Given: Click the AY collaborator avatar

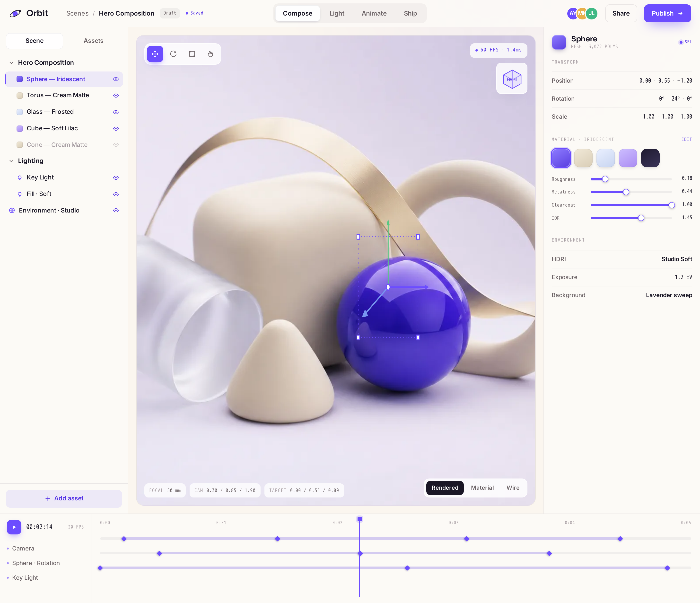Looking at the screenshot, I should click(x=572, y=14).
